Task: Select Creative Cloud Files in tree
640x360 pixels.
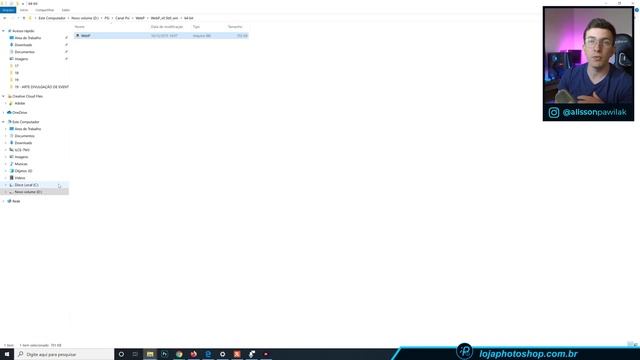Action: click(27, 96)
